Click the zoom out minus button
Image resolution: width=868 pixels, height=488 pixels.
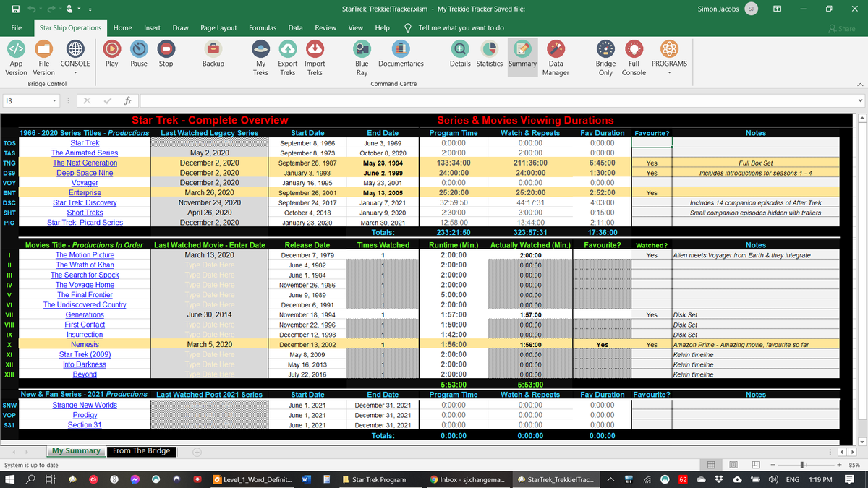point(774,465)
